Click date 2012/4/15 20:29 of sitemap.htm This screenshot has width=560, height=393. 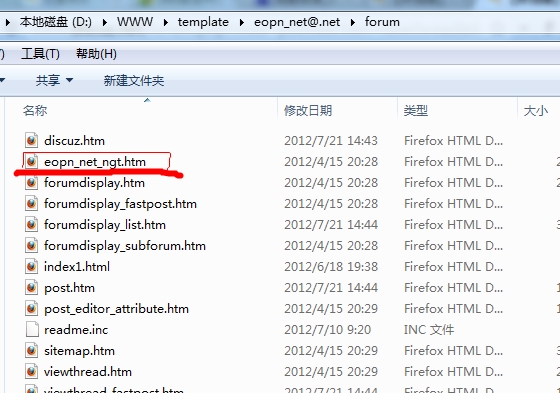(x=331, y=351)
